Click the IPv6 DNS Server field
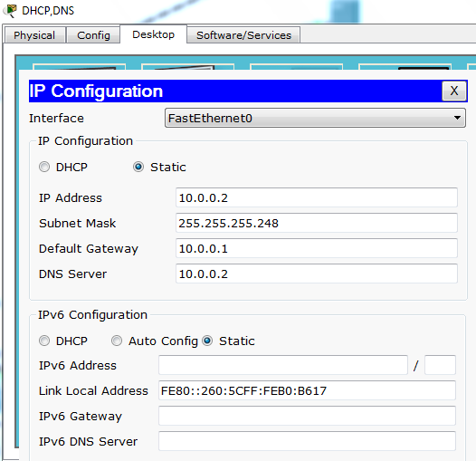This screenshot has width=476, height=461. tap(307, 441)
